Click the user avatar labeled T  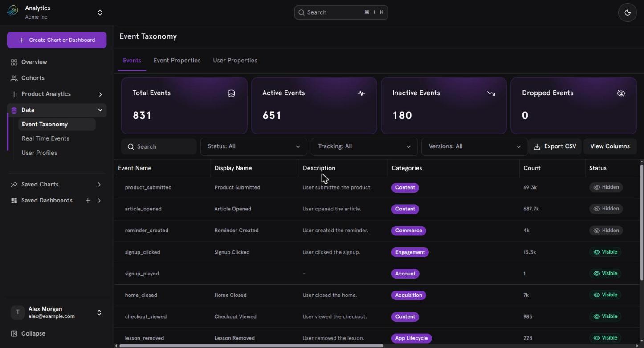pos(17,312)
